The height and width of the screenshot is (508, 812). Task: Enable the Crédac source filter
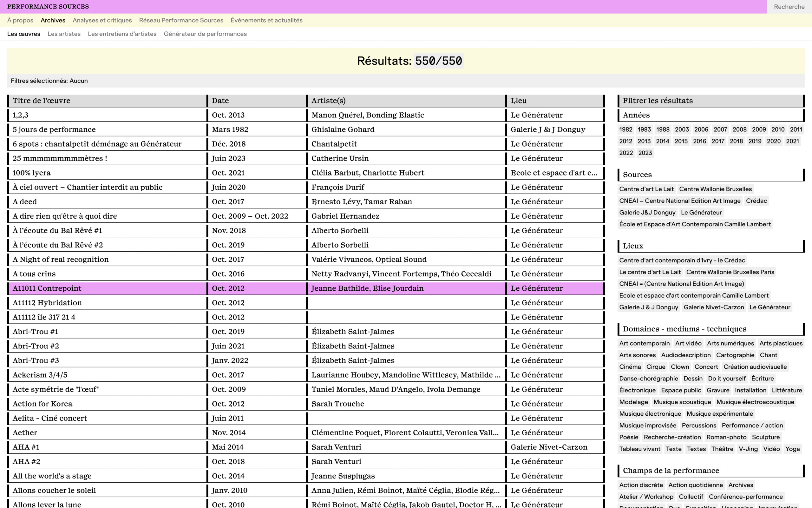pos(756,201)
